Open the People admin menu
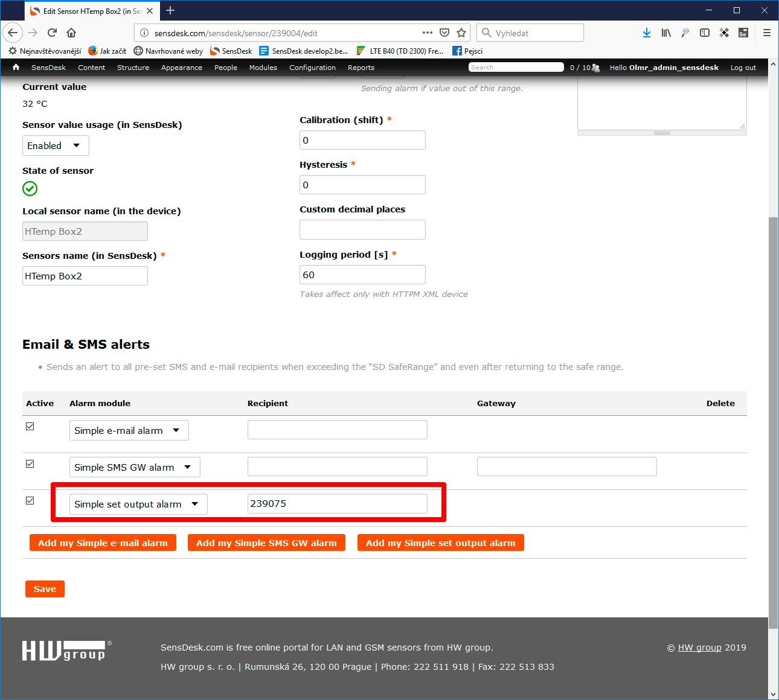The width and height of the screenshot is (779, 700). [226, 68]
